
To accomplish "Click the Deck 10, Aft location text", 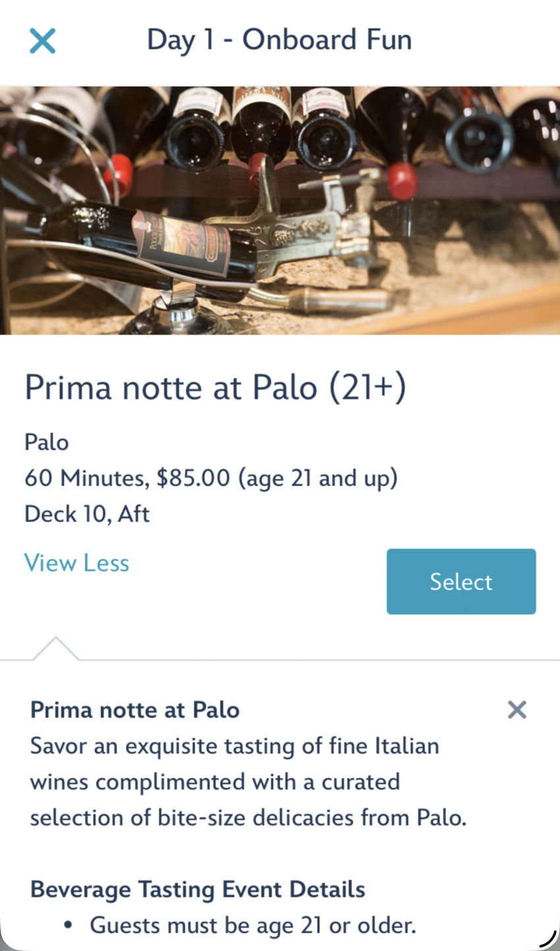I will (x=87, y=514).
